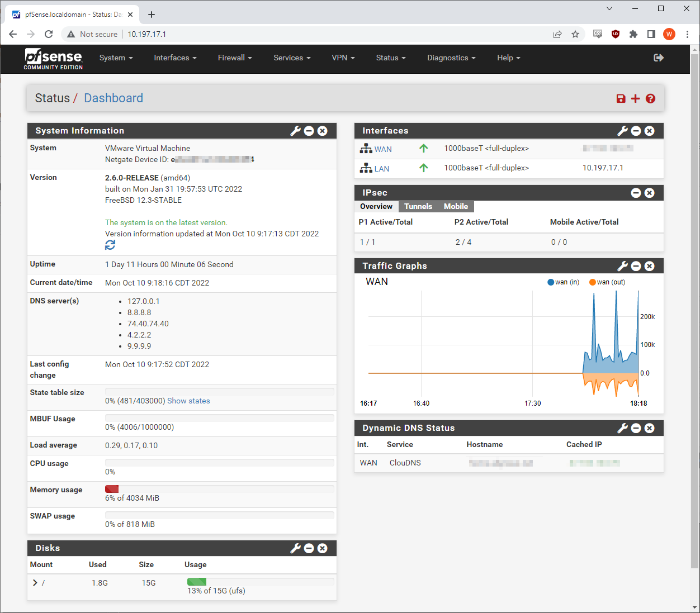Click the WAN interface network icon

click(366, 149)
